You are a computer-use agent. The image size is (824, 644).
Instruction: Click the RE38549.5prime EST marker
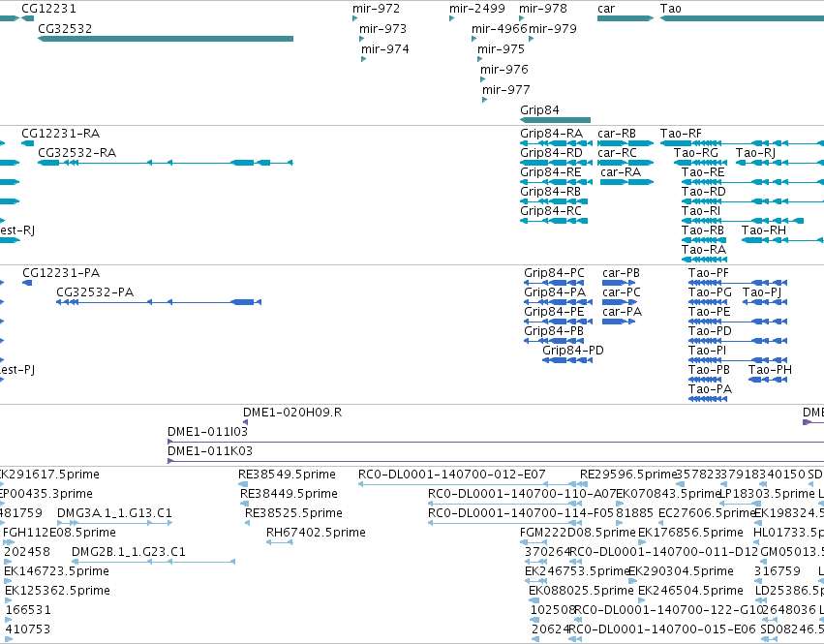(243, 484)
